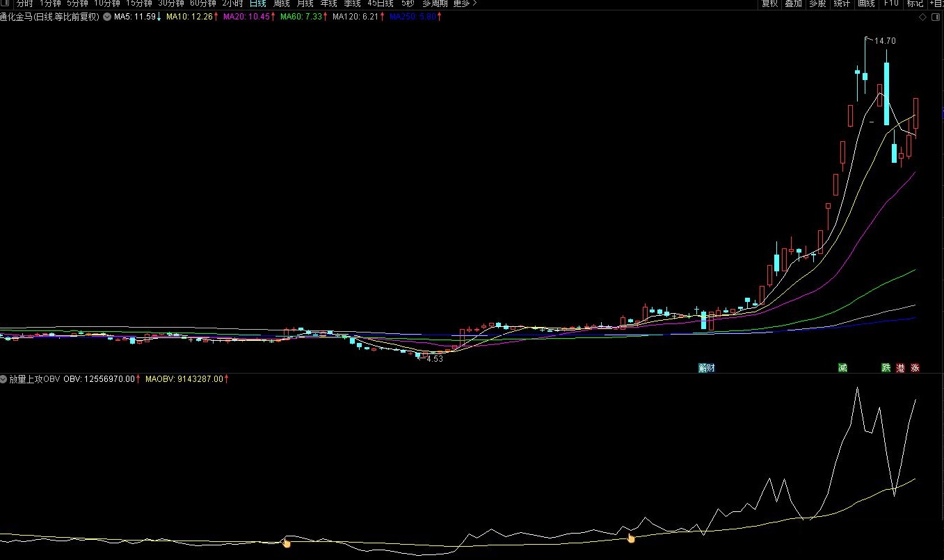The width and height of the screenshot is (944, 560).
Task: Select the 30分钟 period tab
Action: [171, 3]
